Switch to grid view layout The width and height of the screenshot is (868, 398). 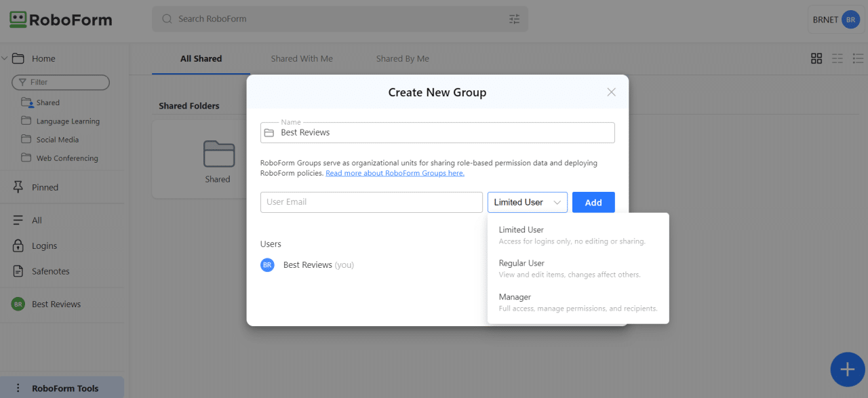(x=816, y=58)
